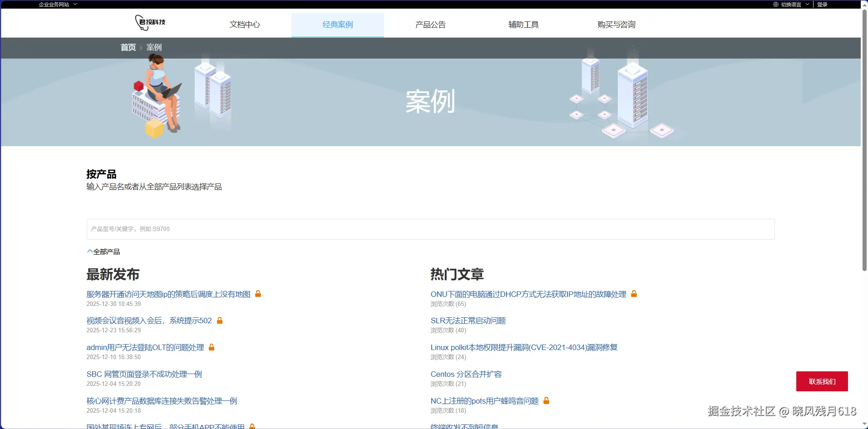Open article 服务器开通访问天地图ip的策略后调度上没有地图
This screenshot has width=868, height=429.
coord(168,294)
